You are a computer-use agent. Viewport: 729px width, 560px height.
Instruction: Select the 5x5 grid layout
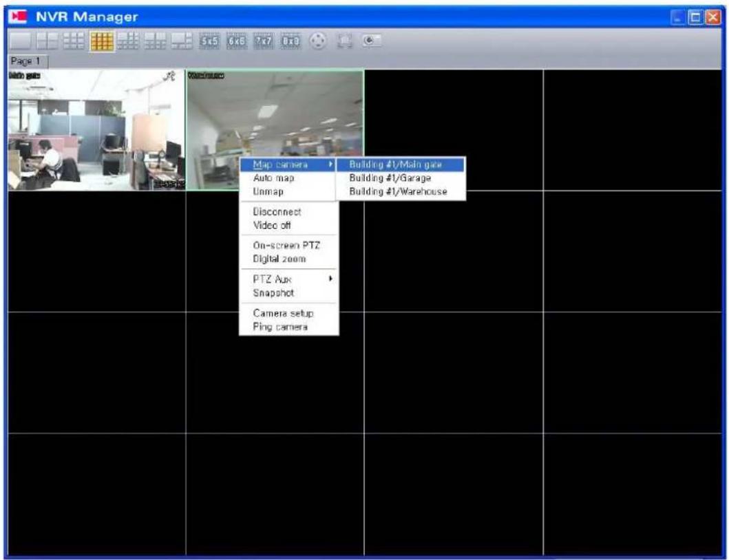click(209, 41)
